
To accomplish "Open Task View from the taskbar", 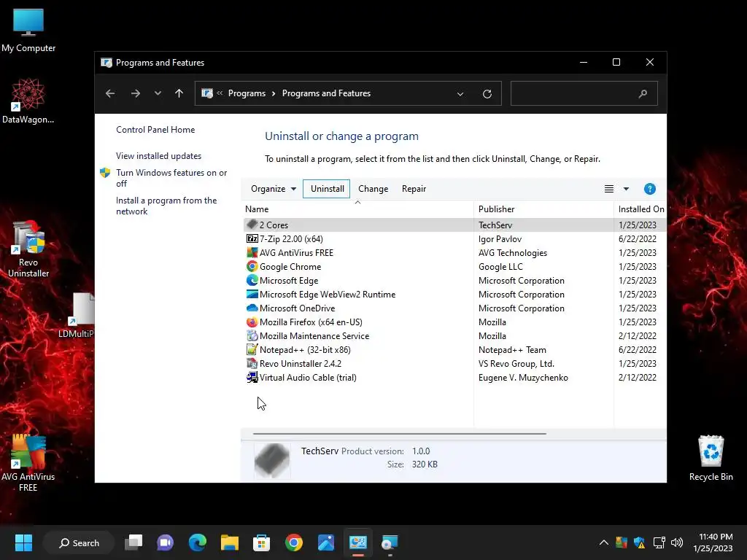I will (x=133, y=542).
